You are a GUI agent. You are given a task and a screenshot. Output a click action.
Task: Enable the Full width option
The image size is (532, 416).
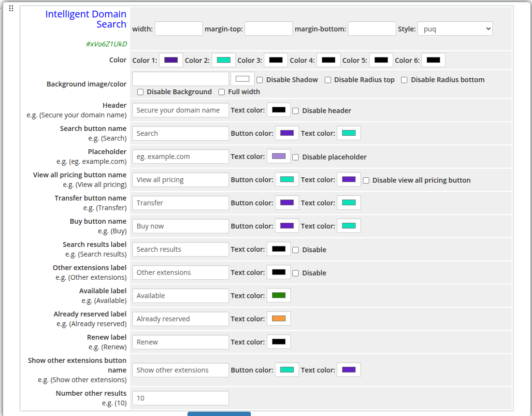coord(221,92)
